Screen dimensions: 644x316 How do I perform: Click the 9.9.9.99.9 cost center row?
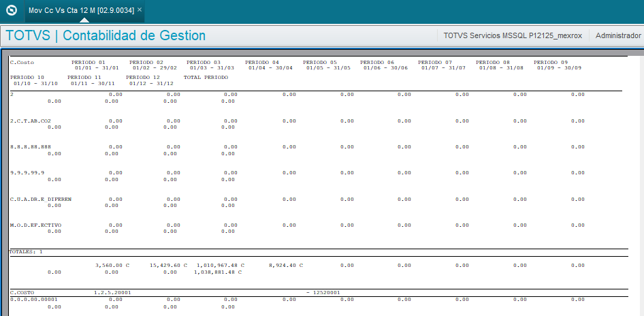[x=297, y=176]
